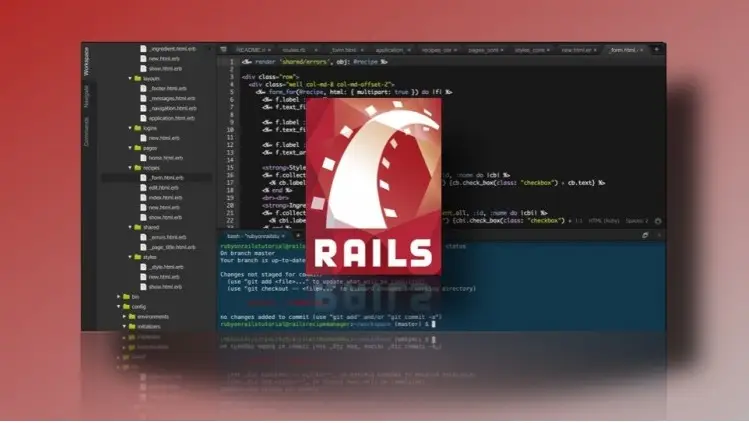Viewport: 749px width, 423px height.
Task: Click the layouts folder icon
Action: [138, 78]
